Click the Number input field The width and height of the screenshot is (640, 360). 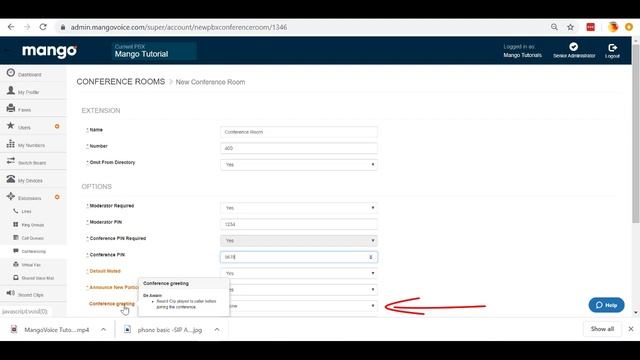point(299,148)
